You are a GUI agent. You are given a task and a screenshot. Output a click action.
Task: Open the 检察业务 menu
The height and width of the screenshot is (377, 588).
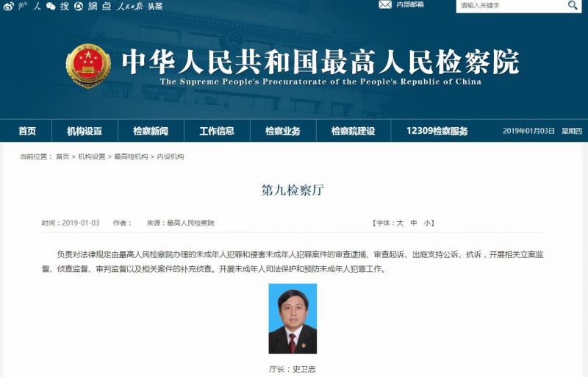[283, 131]
